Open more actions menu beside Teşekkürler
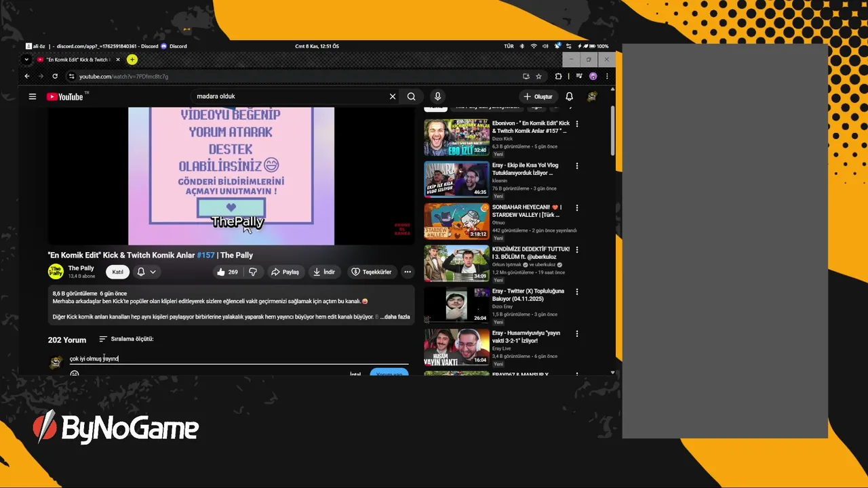868x488 pixels. coord(408,272)
